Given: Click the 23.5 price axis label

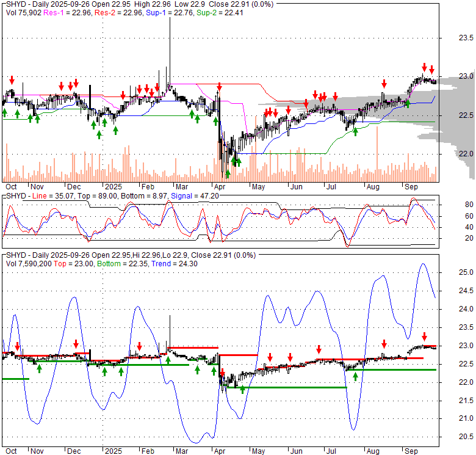Looking at the screenshot, I should coord(466,38).
